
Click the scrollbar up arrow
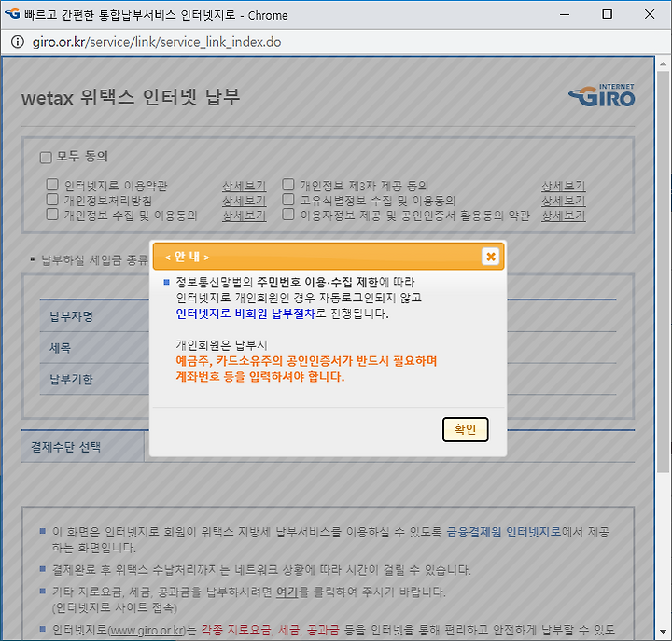click(x=663, y=64)
